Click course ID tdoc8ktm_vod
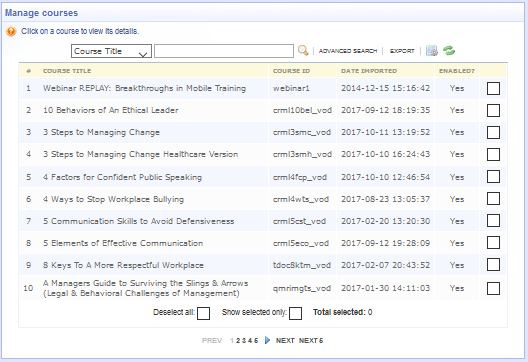This screenshot has width=528, height=362. point(302,265)
